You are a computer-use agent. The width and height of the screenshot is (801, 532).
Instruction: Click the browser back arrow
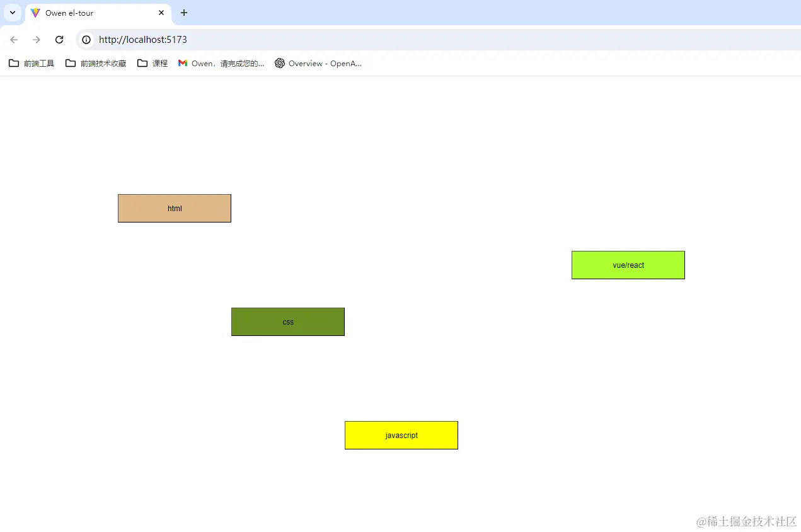pyautogui.click(x=14, y=40)
